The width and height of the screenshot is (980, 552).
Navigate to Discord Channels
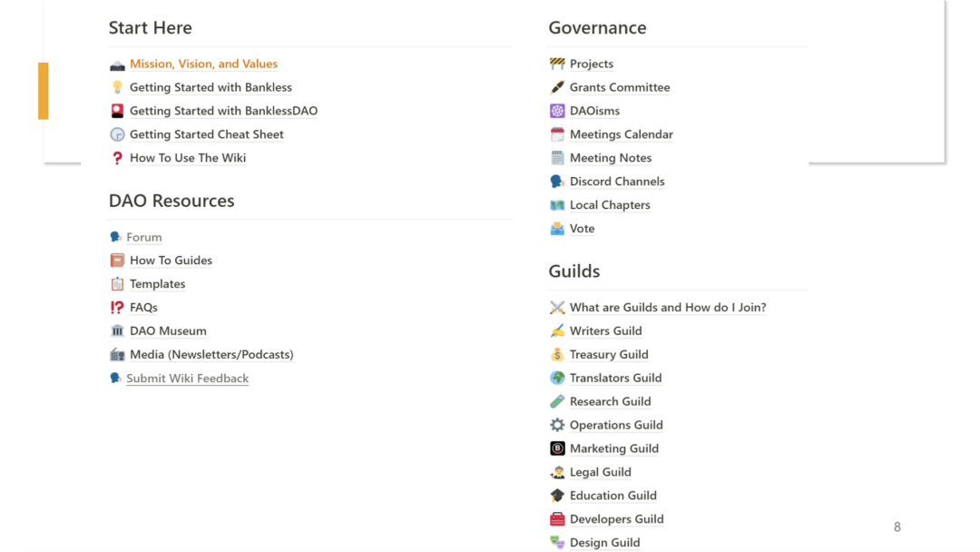pos(617,182)
